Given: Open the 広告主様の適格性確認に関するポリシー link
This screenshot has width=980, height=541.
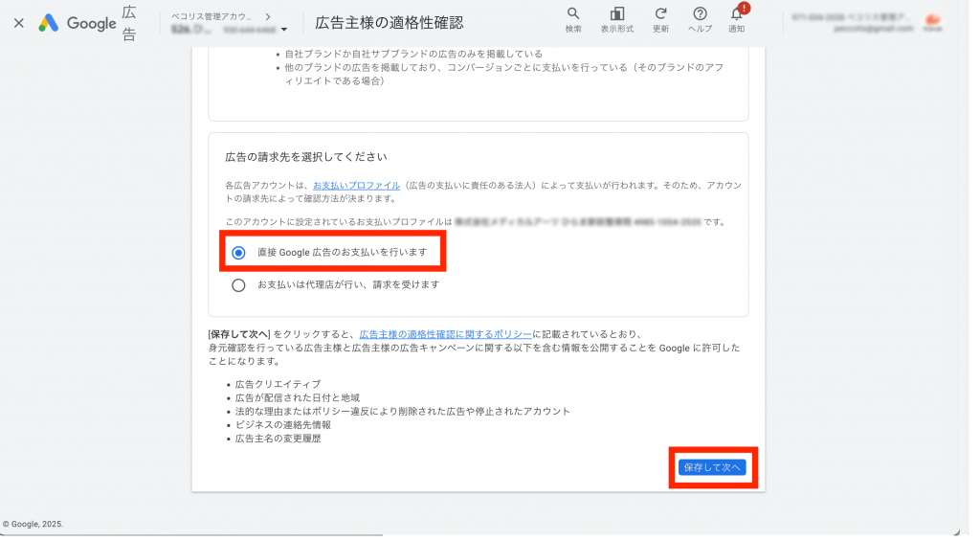Looking at the screenshot, I should 446,334.
